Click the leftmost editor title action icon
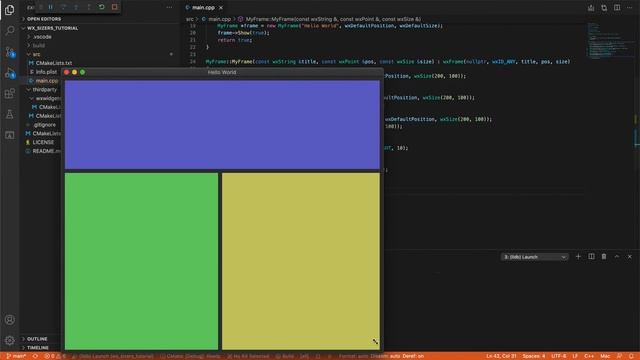The width and height of the screenshot is (640, 360). [591, 8]
